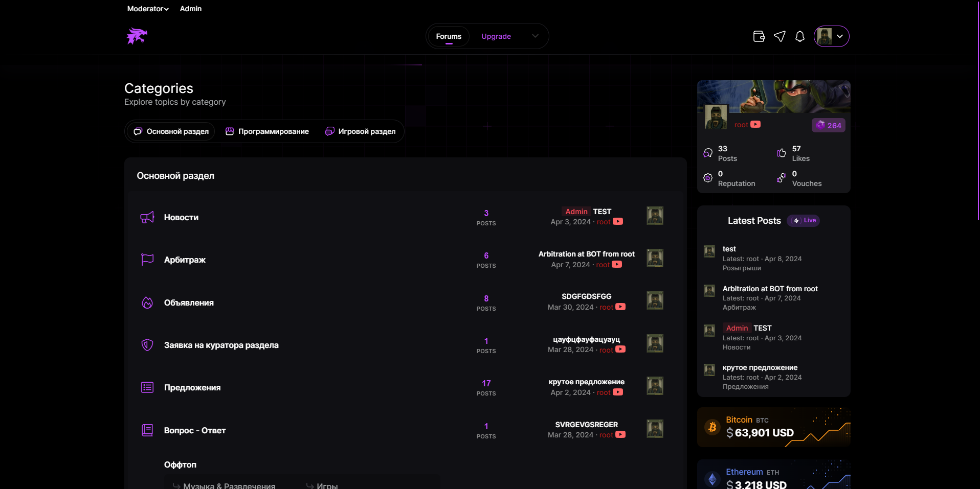Click the 264 points badge on profile
Viewport: 980px width, 489px height.
[829, 125]
